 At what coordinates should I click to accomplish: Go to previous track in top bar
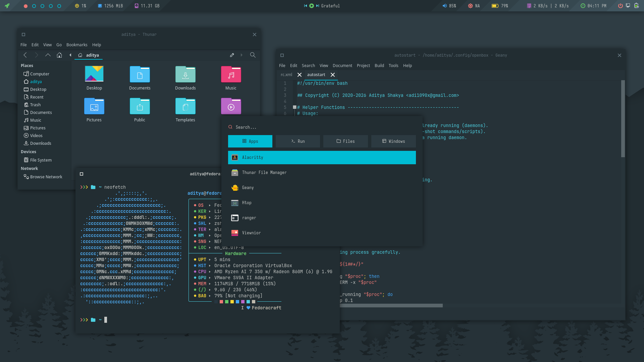306,6
